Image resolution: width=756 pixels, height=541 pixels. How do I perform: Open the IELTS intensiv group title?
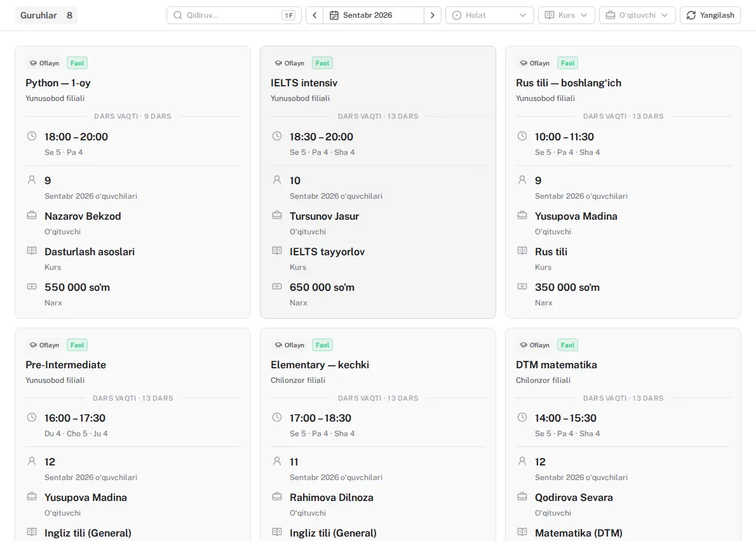coord(304,83)
